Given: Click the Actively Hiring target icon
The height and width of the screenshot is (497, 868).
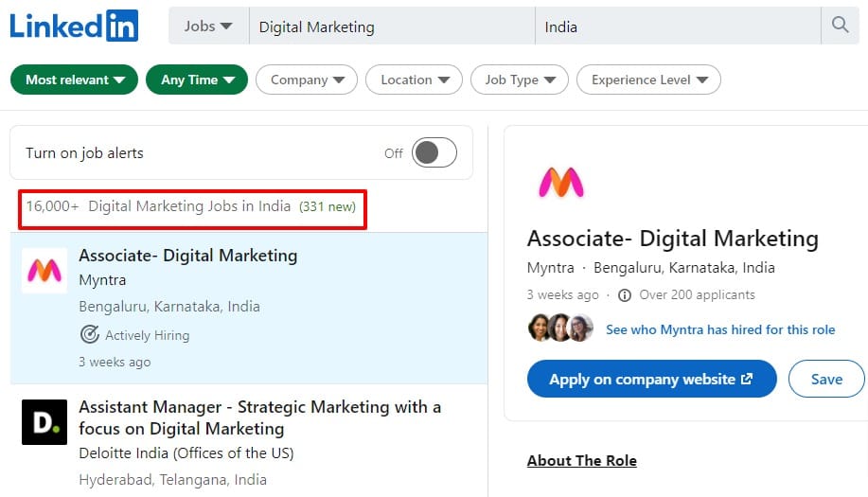Looking at the screenshot, I should coord(90,334).
